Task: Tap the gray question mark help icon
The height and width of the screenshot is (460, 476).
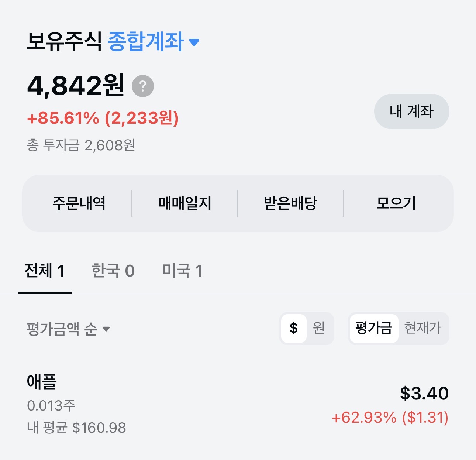Action: click(143, 86)
